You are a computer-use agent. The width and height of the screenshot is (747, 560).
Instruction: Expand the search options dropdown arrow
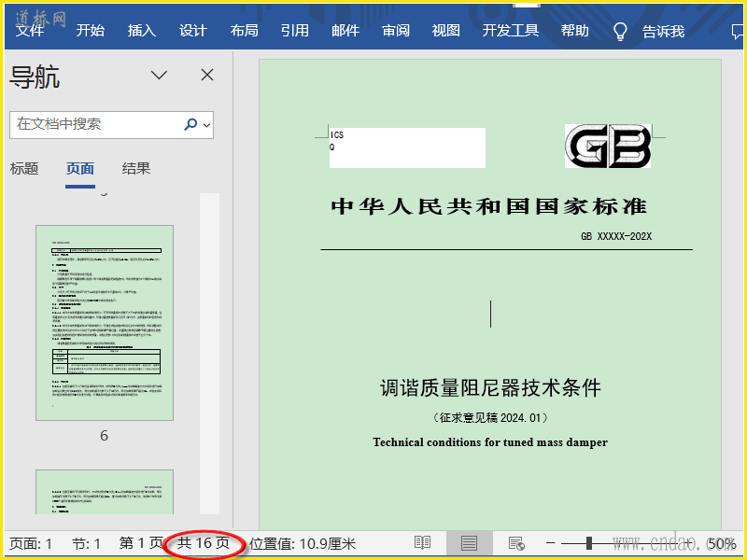206,125
